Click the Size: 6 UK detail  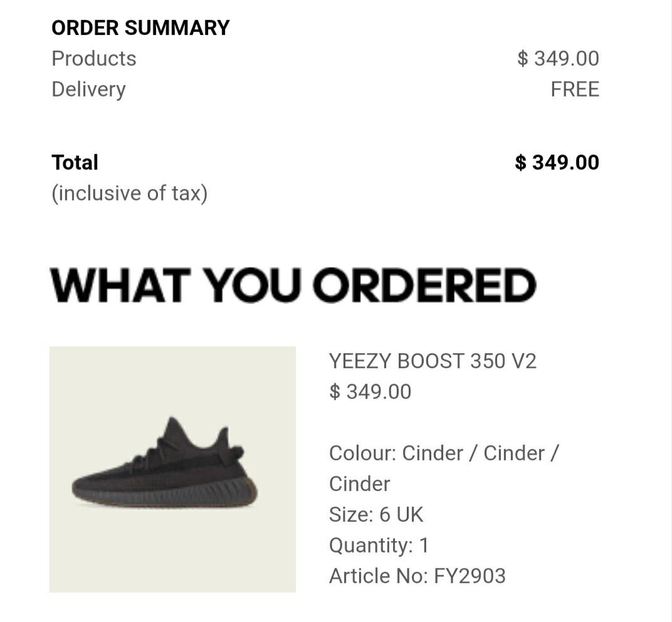[376, 515]
